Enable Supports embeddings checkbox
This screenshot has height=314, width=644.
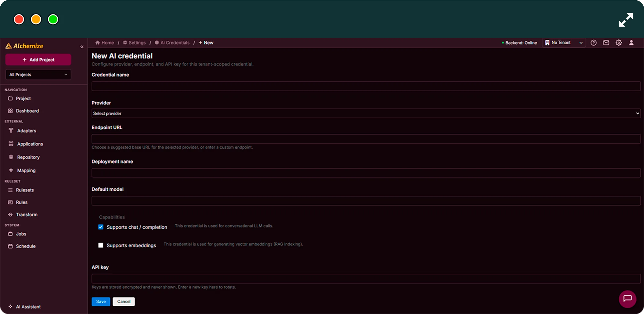[101, 245]
